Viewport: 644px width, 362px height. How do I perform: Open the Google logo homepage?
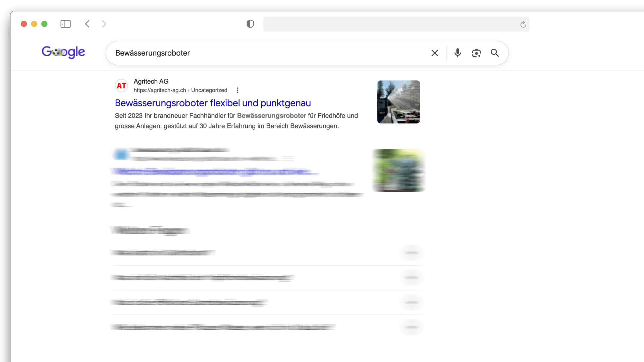click(x=63, y=52)
